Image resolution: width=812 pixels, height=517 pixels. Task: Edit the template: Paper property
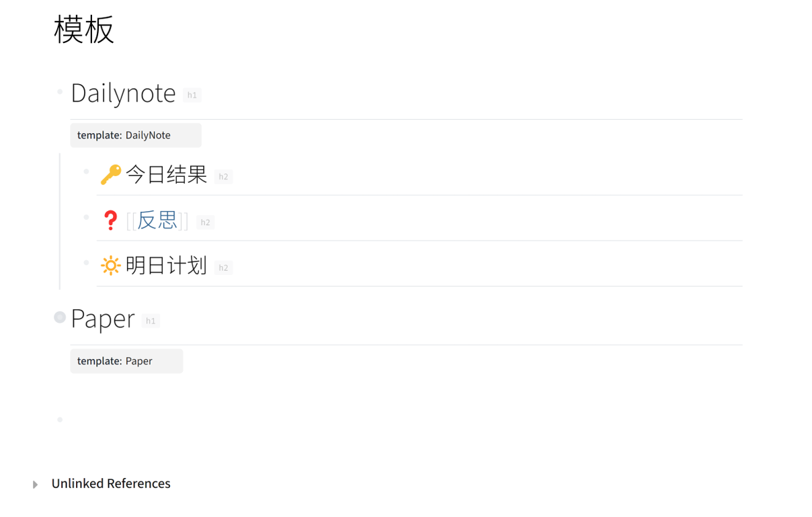click(126, 361)
